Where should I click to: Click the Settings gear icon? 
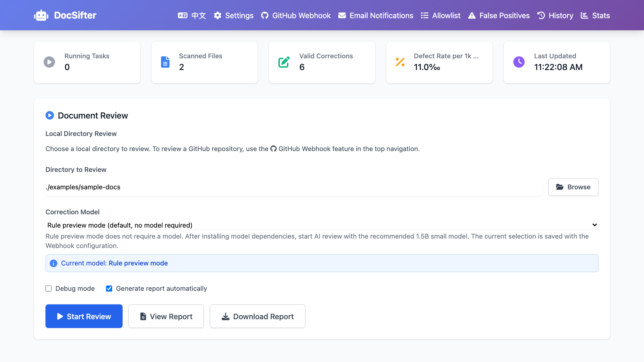[217, 16]
